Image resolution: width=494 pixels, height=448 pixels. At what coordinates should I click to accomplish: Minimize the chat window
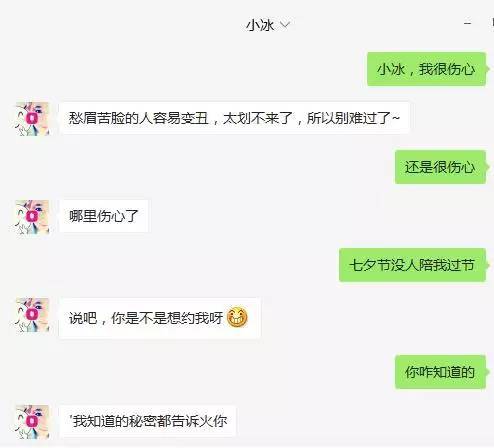(x=467, y=23)
